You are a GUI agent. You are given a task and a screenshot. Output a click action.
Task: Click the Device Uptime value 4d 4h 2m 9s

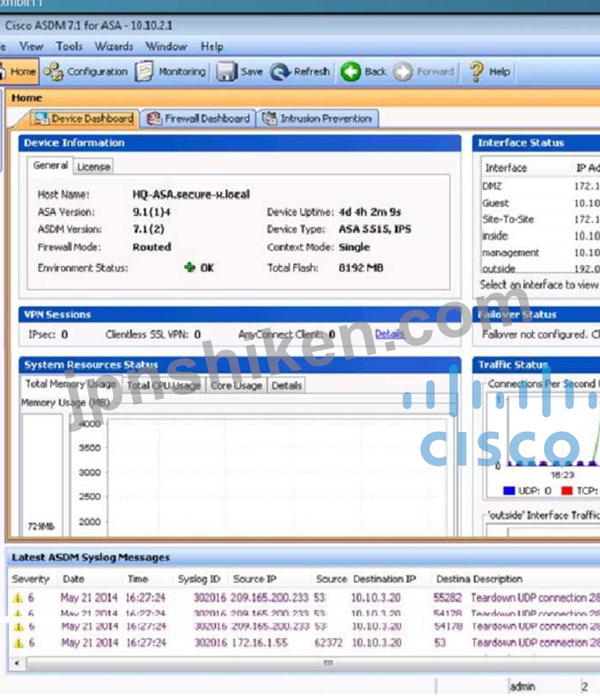point(370,212)
